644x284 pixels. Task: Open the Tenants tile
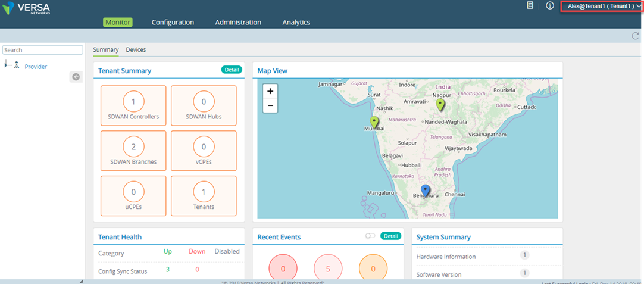click(204, 196)
